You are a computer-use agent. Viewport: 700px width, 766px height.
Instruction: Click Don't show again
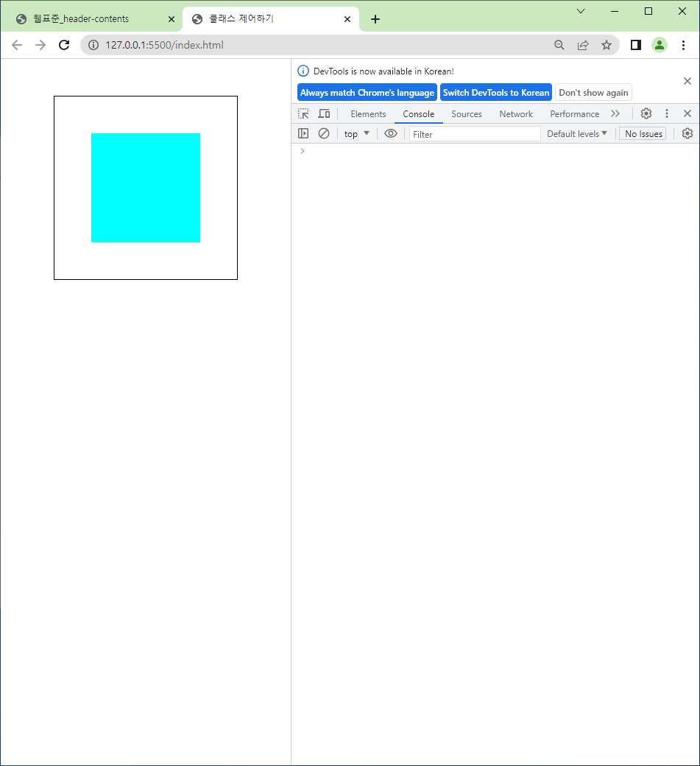(593, 92)
